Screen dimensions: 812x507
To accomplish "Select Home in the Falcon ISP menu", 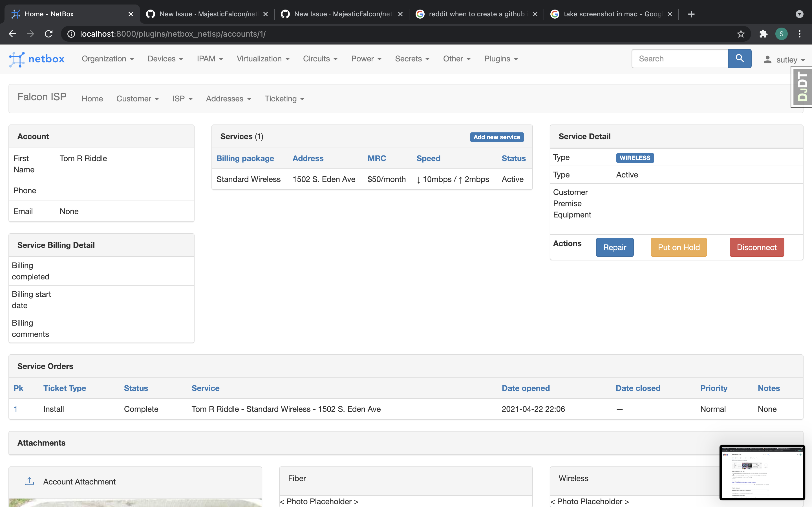I will [x=92, y=99].
